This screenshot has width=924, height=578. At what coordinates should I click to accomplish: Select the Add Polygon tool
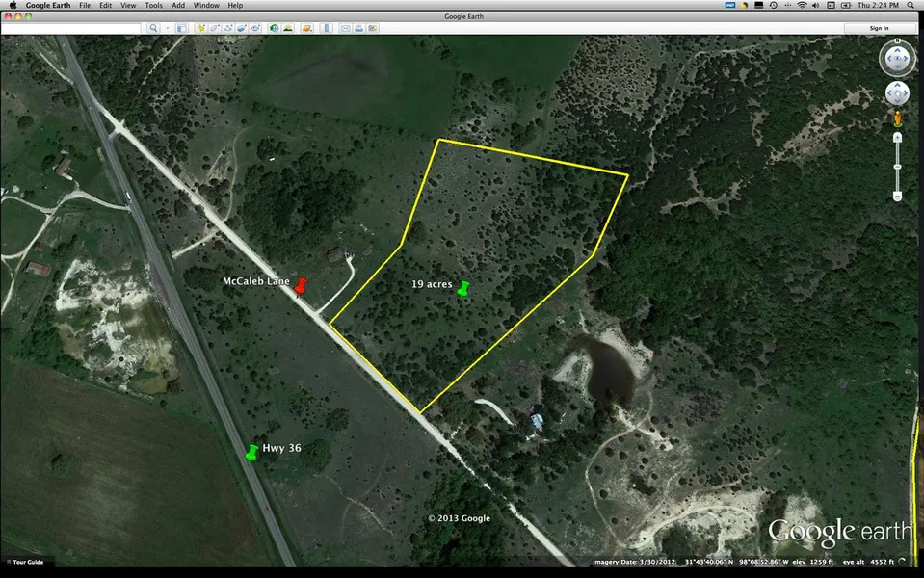215,28
